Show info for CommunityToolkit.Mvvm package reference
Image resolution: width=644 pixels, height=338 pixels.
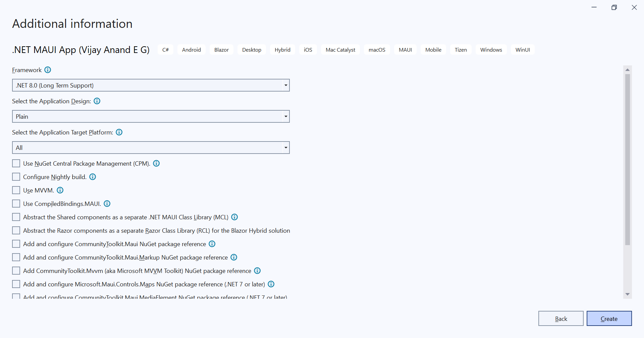[x=257, y=271]
